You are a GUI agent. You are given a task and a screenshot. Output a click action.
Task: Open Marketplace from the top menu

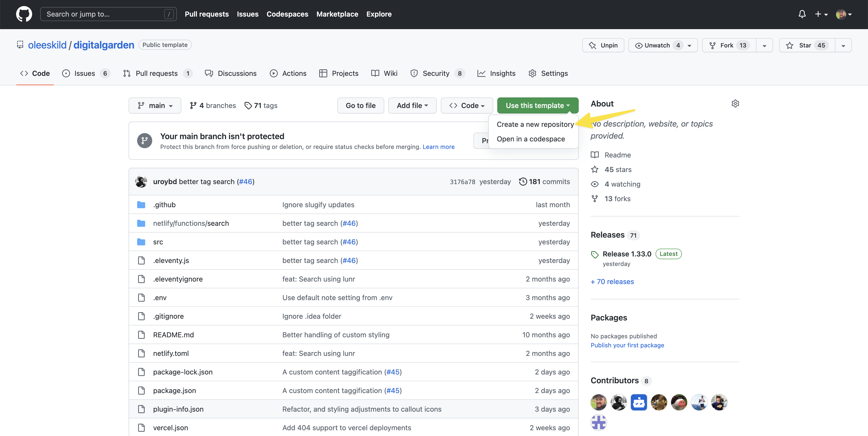[x=337, y=14]
